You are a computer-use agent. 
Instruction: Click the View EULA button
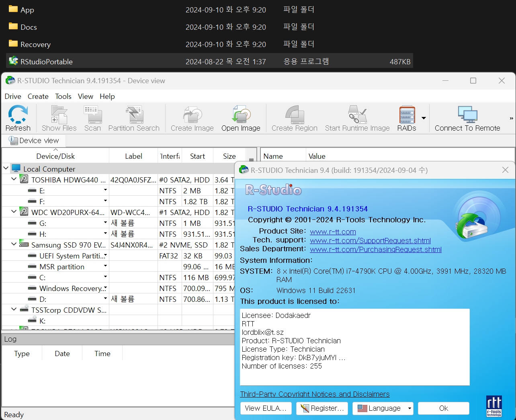[266, 408]
